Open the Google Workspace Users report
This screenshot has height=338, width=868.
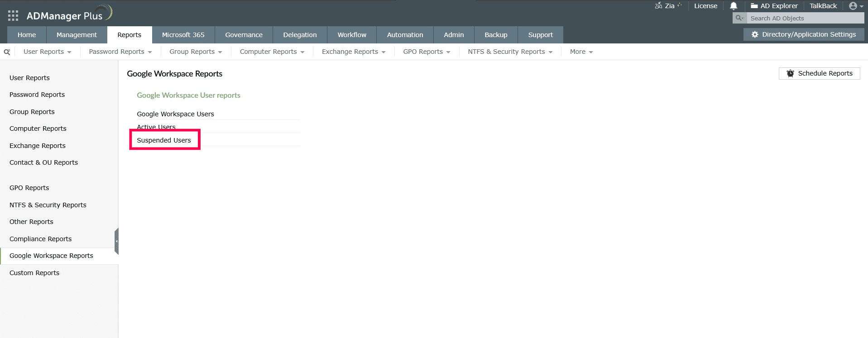tap(175, 114)
